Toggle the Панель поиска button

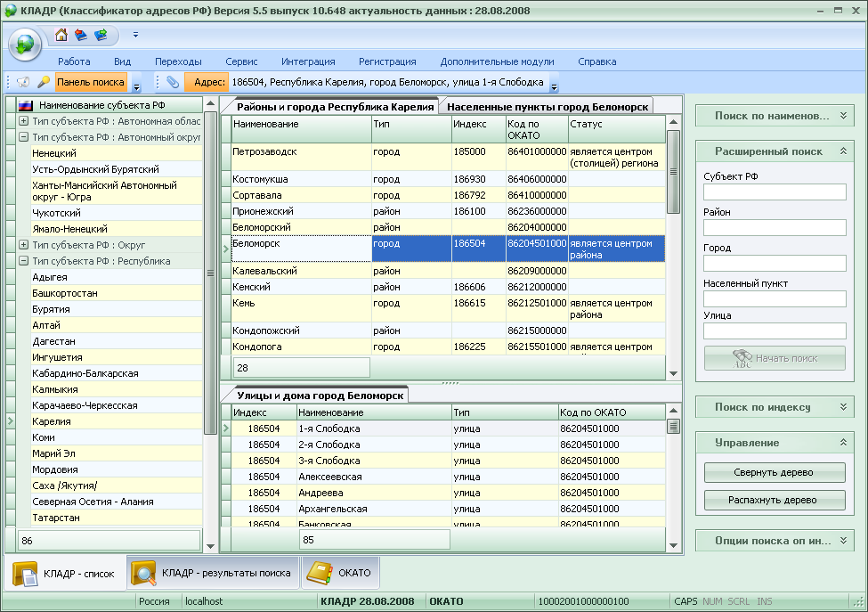pos(91,82)
